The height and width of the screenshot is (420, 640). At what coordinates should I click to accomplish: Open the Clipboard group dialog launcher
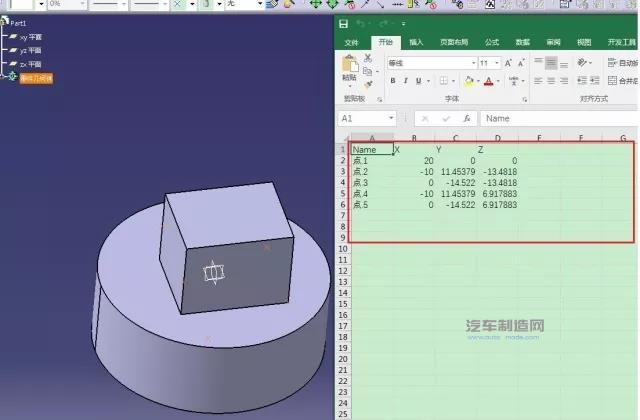380,99
